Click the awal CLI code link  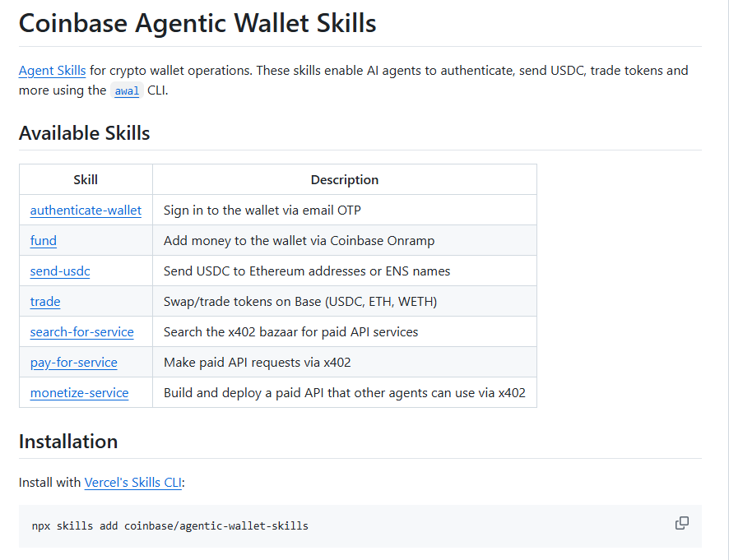127,90
